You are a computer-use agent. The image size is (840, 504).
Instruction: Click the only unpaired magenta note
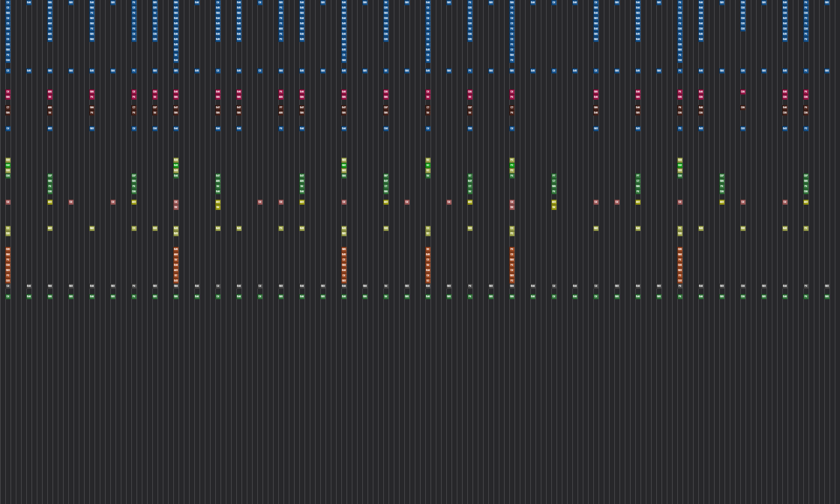tap(743, 92)
